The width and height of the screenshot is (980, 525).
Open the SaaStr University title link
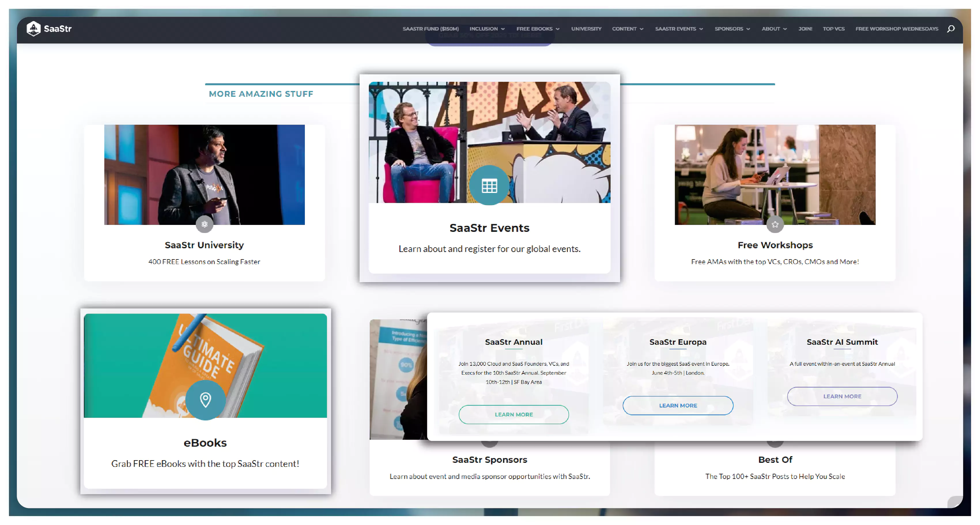204,245
